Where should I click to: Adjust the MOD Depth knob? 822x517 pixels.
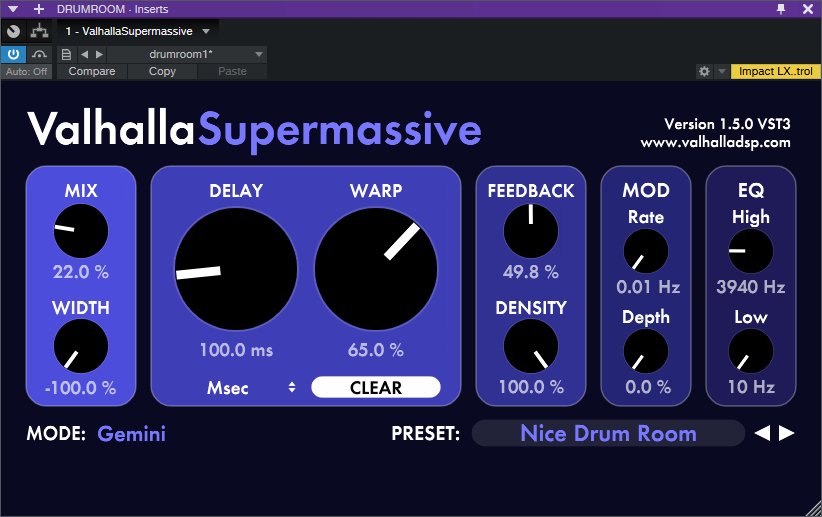[646, 351]
